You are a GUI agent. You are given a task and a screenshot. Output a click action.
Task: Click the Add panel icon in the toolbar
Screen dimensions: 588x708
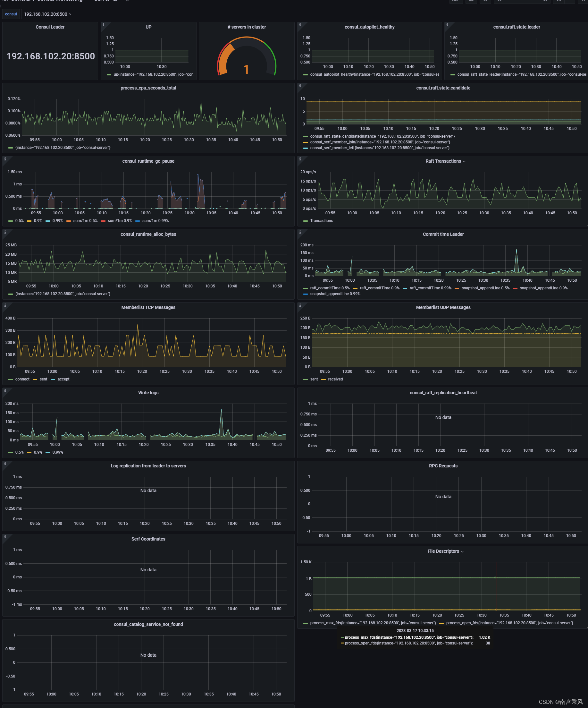(456, 2)
